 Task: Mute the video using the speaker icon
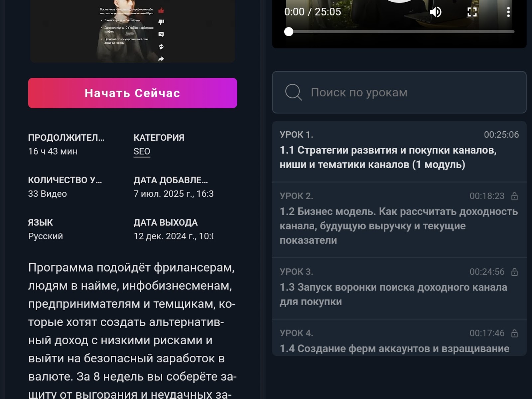point(435,12)
